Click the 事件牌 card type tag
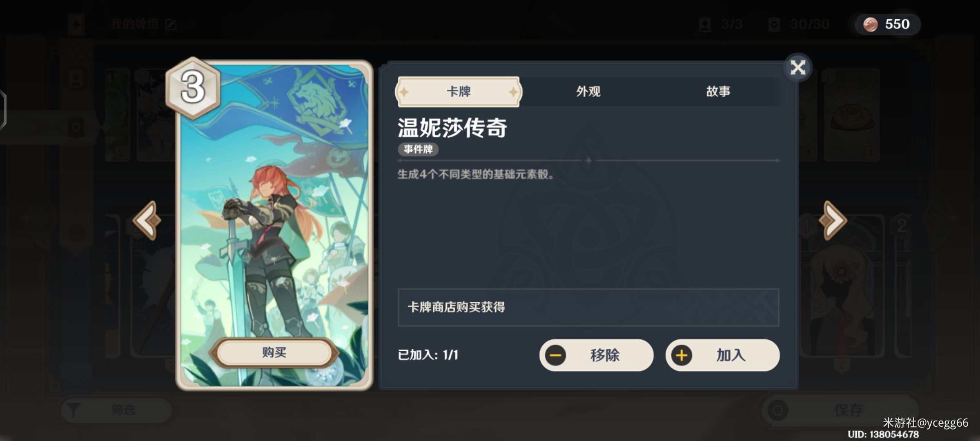Image resolution: width=980 pixels, height=441 pixels. [418, 149]
